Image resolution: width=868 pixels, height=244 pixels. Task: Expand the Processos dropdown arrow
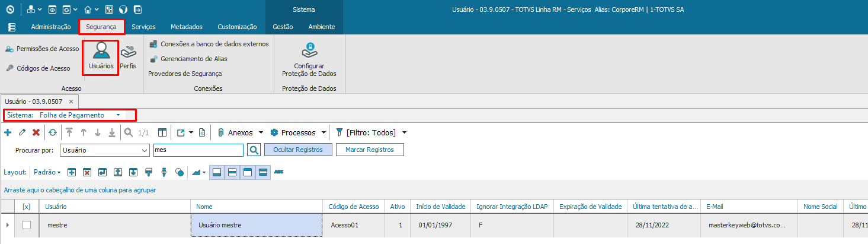click(x=324, y=132)
